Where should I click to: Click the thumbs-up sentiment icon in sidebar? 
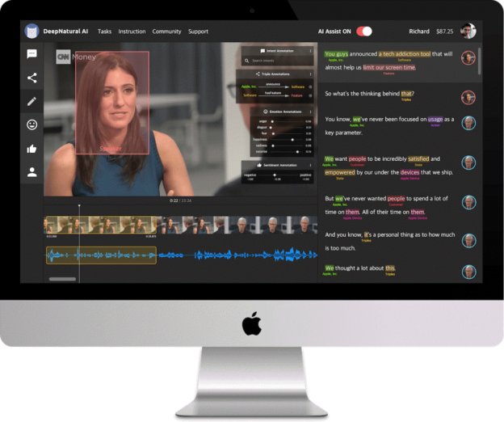coord(32,148)
